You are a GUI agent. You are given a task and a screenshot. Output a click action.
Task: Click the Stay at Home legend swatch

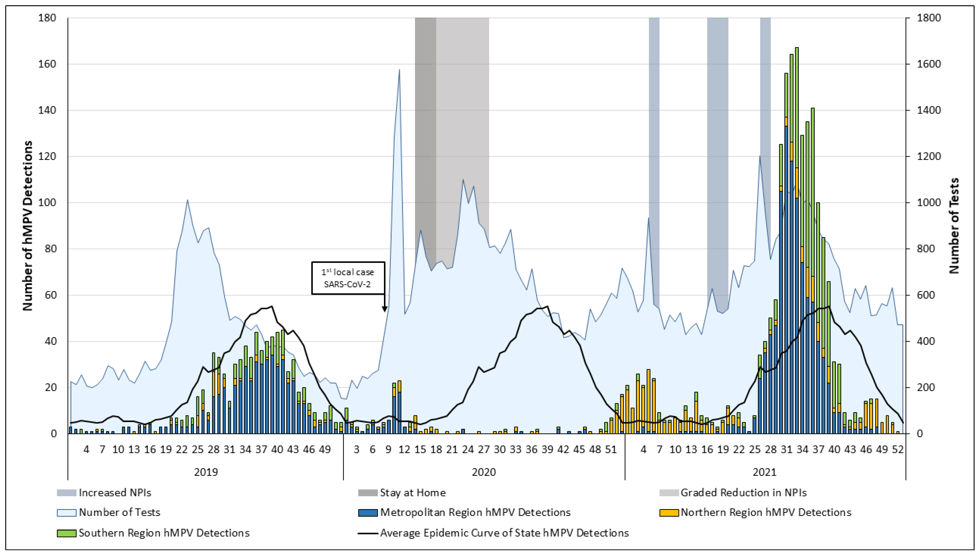(368, 493)
